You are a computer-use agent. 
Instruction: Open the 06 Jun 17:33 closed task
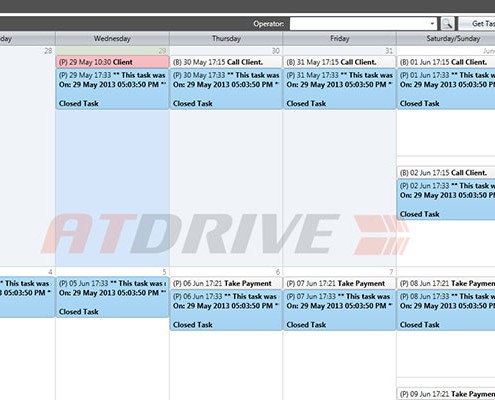pyautogui.click(x=226, y=310)
